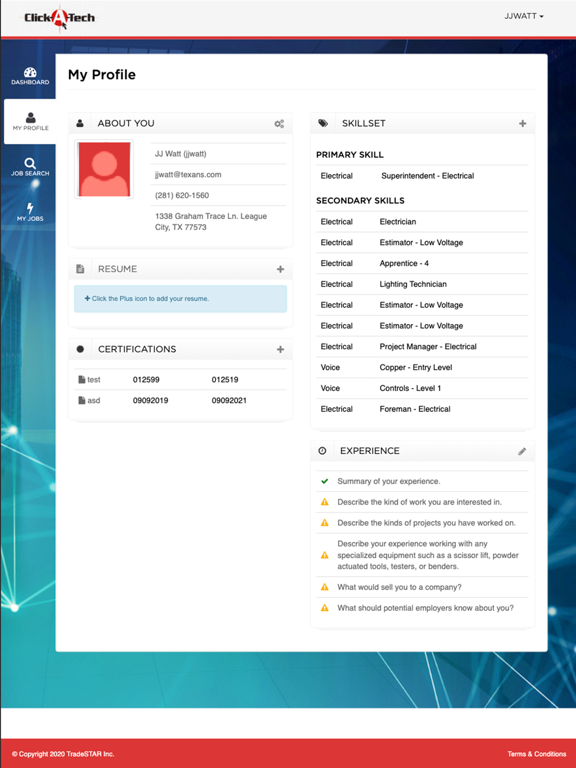The image size is (576, 768).
Task: Click the Experience clock icon
Action: (x=322, y=451)
